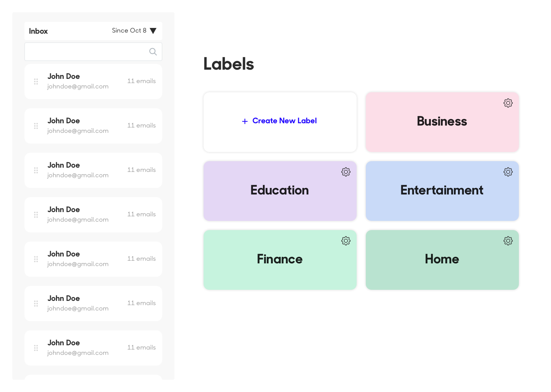Open the Entertainment label card

(x=442, y=191)
